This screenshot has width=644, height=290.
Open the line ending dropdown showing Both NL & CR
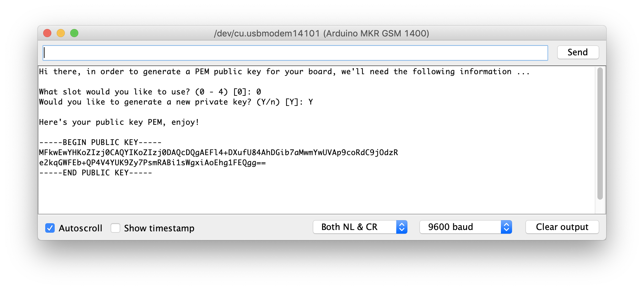click(x=351, y=227)
